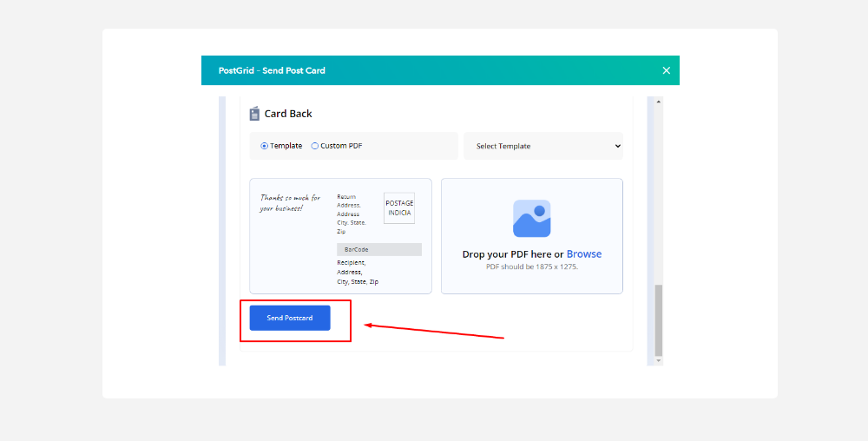Click the scrollbar down arrow
This screenshot has width=868, height=441.
coord(658,359)
